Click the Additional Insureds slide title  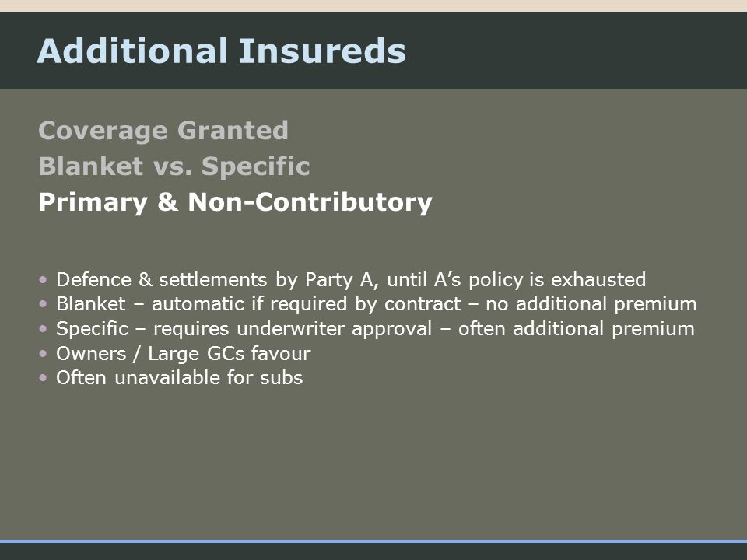[222, 51]
